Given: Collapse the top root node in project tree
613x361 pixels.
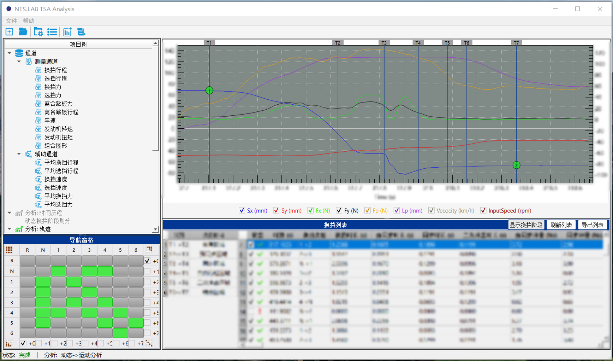Looking at the screenshot, I should click(10, 53).
